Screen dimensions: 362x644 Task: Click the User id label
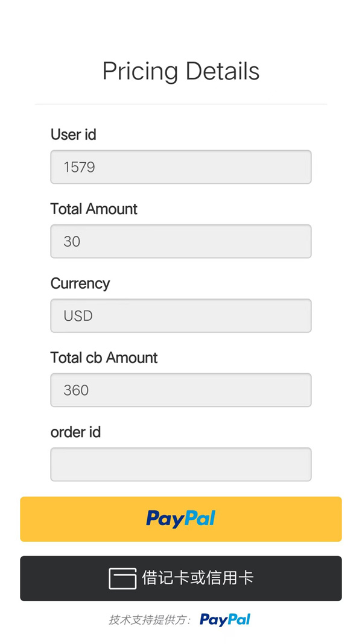74,134
